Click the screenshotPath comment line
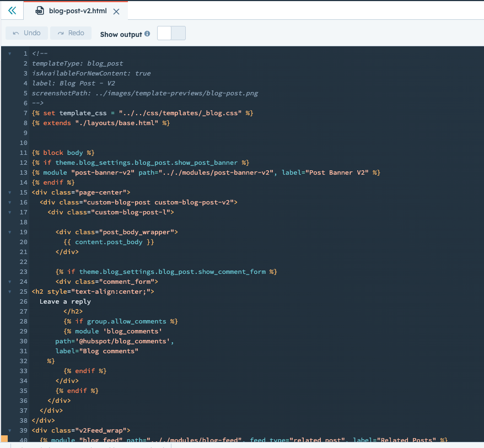This screenshot has height=448, width=484. [145, 93]
